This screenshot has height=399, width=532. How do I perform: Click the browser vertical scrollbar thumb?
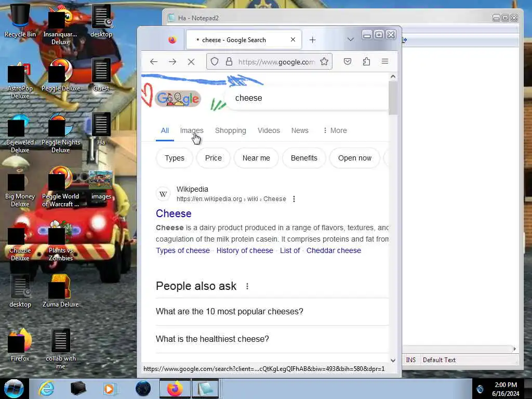tap(393, 98)
